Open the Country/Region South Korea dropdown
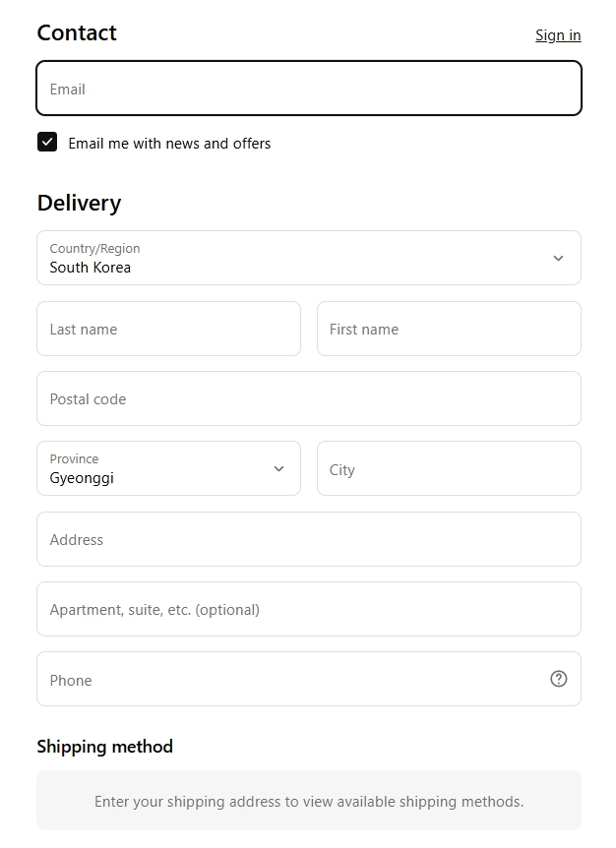The image size is (616, 848). [295, 259]
